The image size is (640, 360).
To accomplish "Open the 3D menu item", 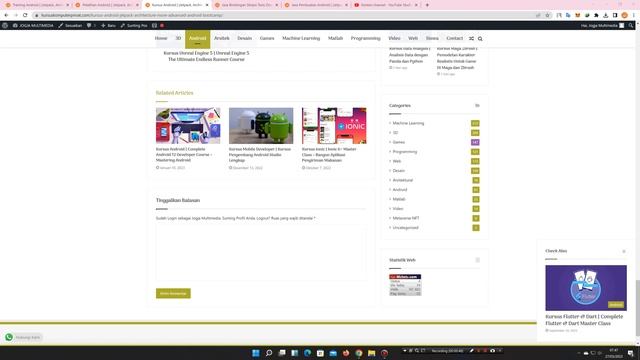I will (178, 38).
